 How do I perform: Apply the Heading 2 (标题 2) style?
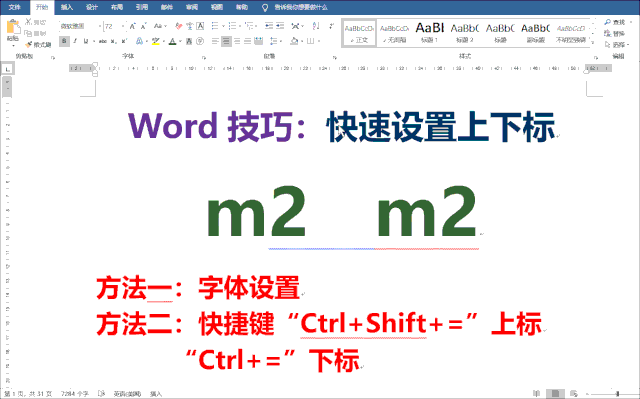[465, 33]
